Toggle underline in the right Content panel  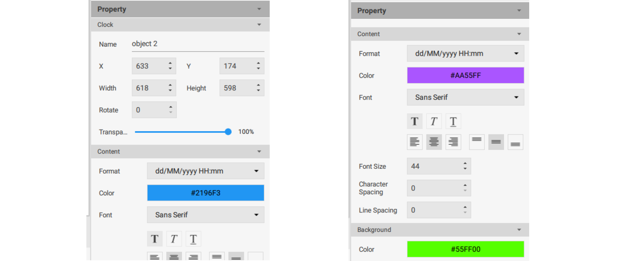coord(453,121)
